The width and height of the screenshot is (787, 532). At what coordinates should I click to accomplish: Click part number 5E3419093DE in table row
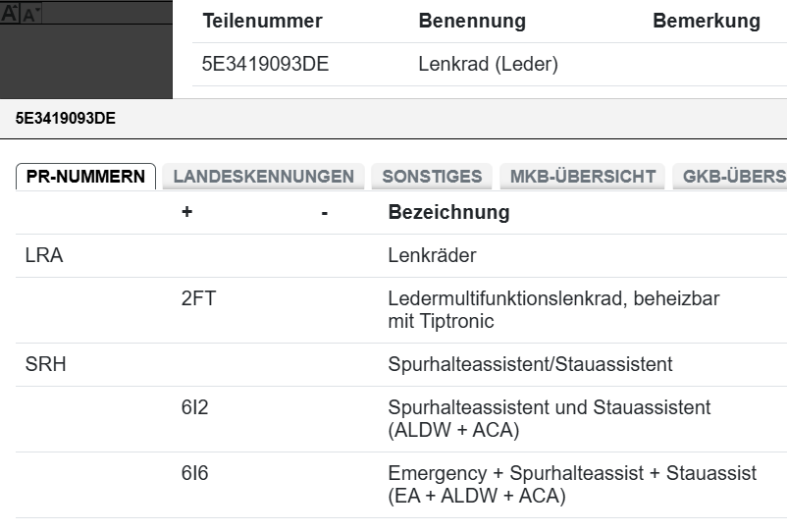tap(265, 66)
